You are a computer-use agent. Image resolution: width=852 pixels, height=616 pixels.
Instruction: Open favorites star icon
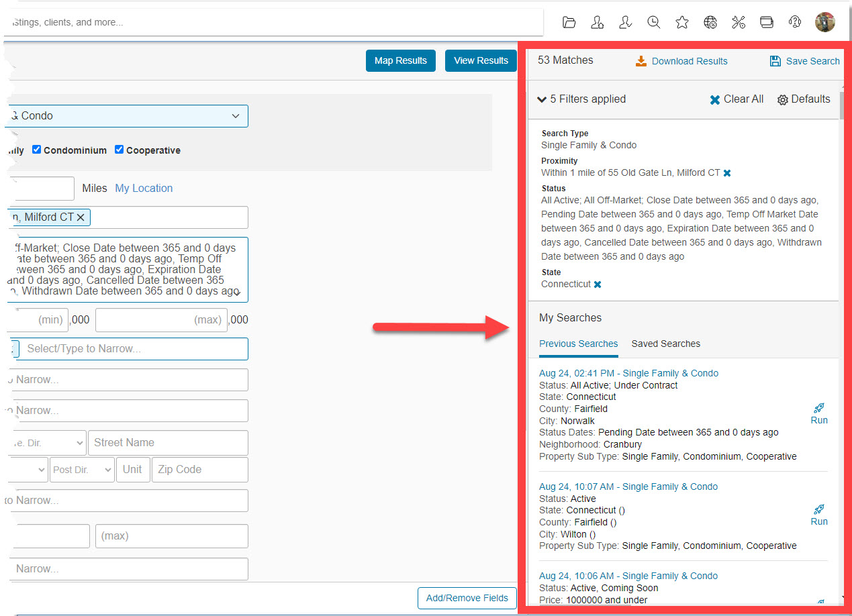pyautogui.click(x=681, y=22)
